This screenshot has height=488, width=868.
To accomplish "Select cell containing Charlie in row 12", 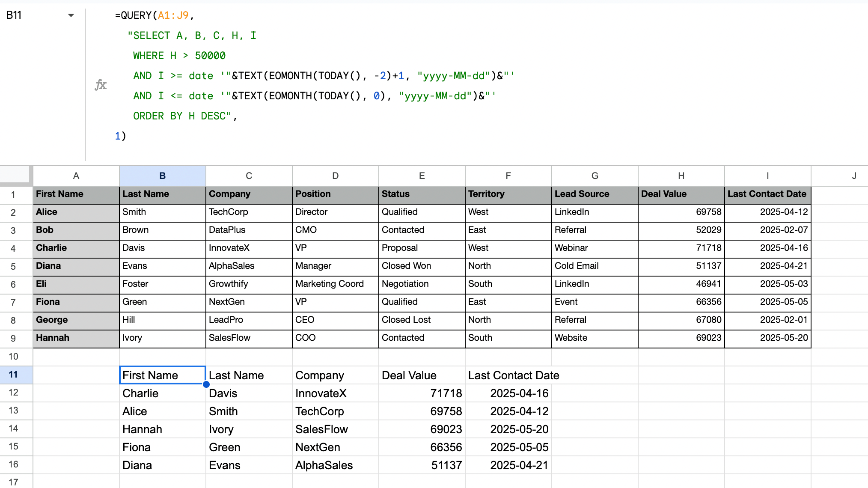I will [162, 393].
